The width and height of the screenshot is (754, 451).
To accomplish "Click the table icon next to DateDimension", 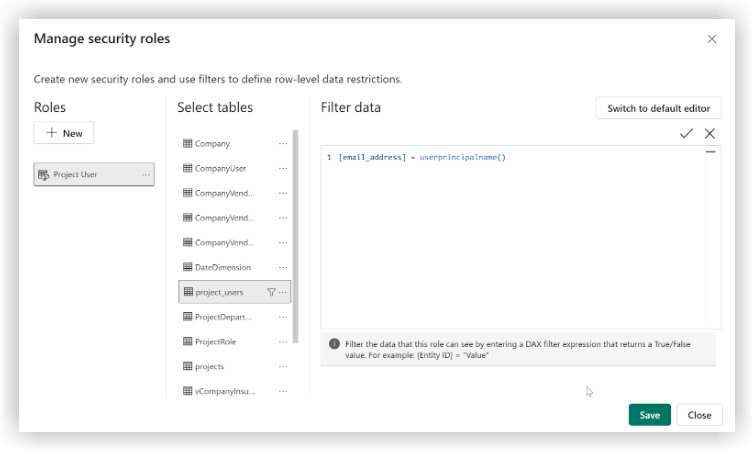I will click(x=187, y=267).
